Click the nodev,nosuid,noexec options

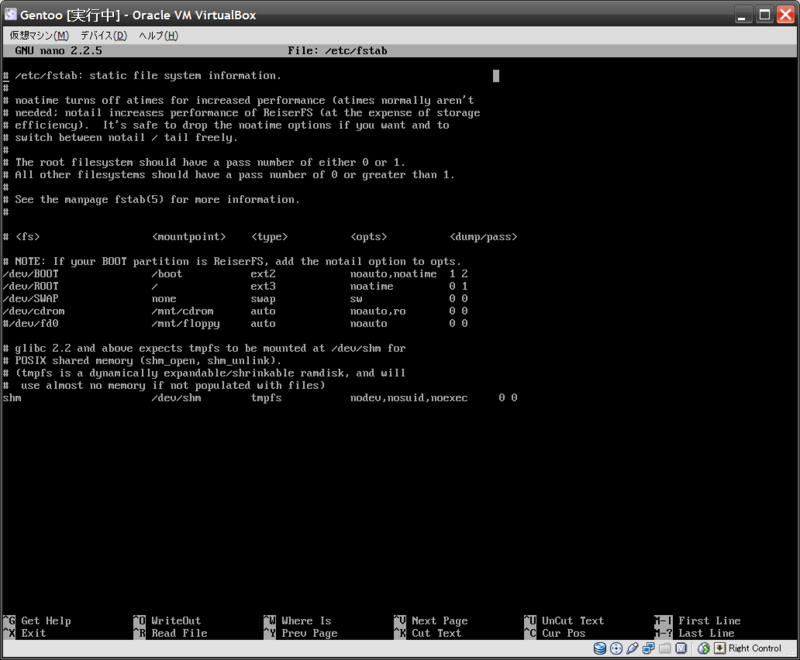(409, 398)
